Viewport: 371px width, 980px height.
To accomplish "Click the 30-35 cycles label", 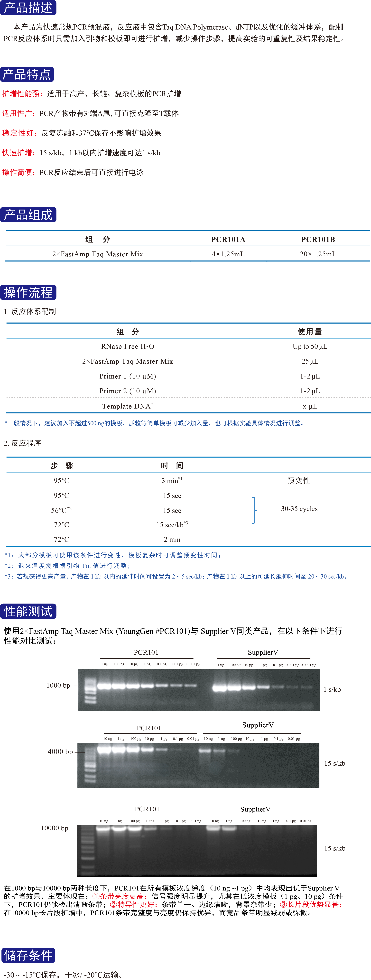I will coord(299,509).
